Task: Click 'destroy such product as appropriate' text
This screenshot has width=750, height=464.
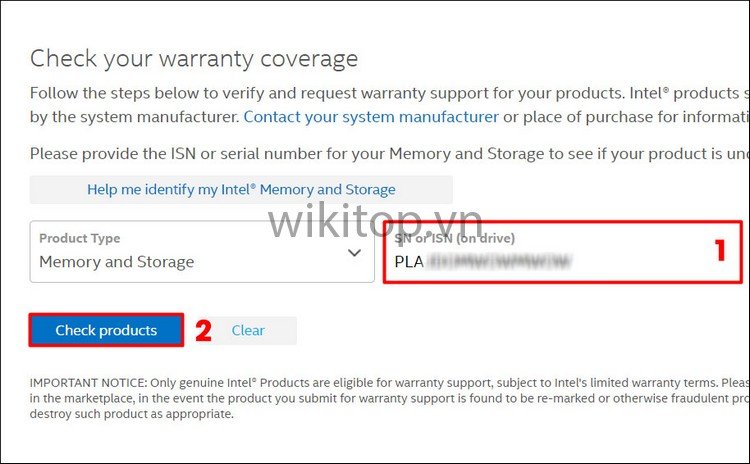Action: (x=132, y=413)
